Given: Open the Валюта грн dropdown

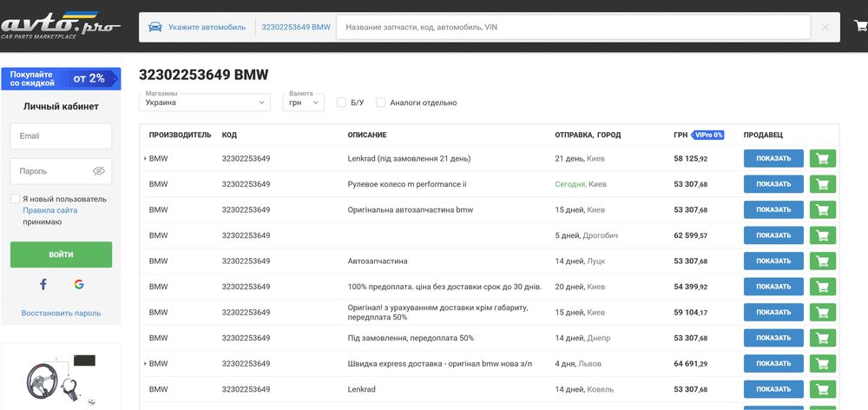Looking at the screenshot, I should click(303, 102).
